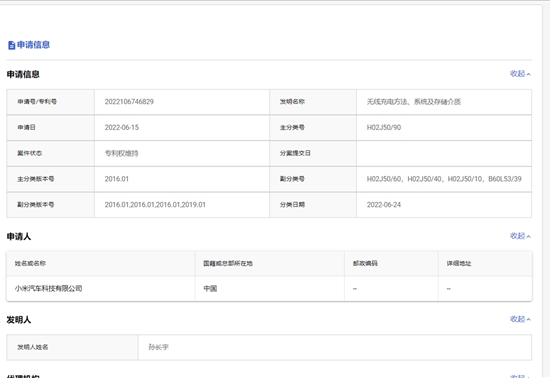
Task: Select application number 2022106746829
Action: pyautogui.click(x=129, y=102)
